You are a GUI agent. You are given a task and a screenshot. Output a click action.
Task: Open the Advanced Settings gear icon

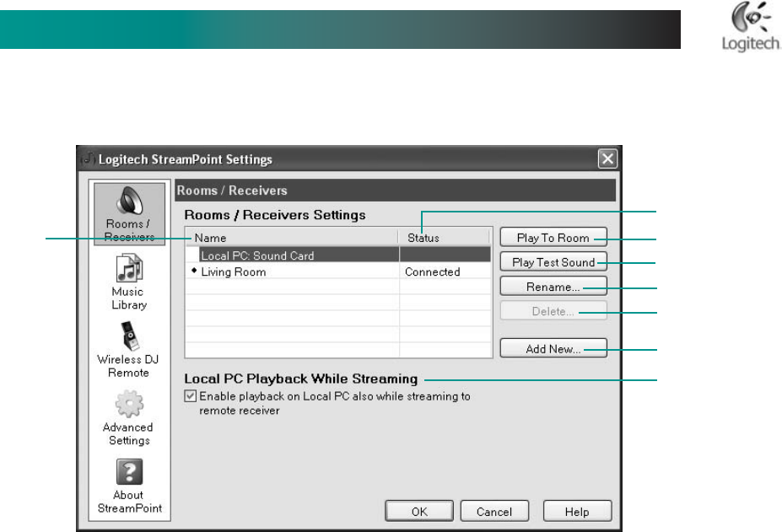pyautogui.click(x=129, y=403)
